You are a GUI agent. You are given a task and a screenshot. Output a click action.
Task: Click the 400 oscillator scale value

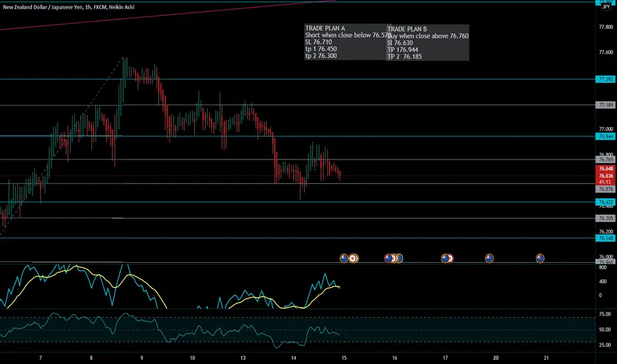602,281
